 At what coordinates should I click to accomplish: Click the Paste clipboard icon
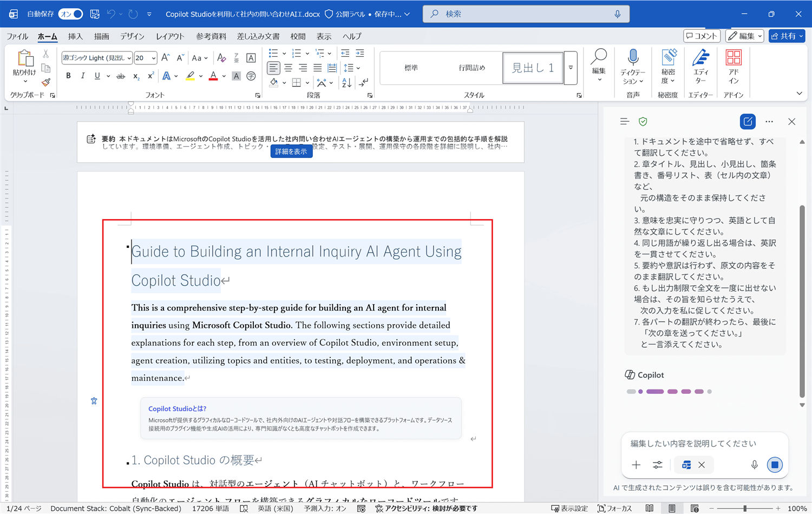[24, 58]
